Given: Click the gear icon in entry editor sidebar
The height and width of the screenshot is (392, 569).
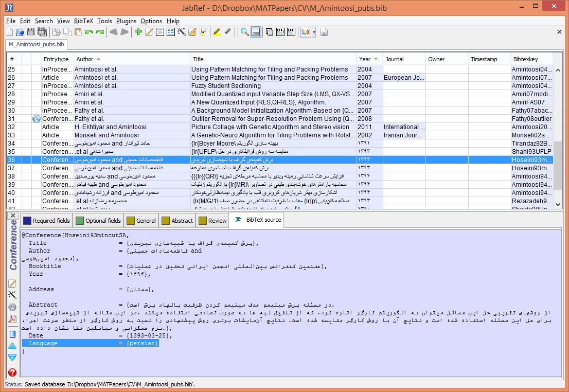Looking at the screenshot, I should [x=12, y=307].
